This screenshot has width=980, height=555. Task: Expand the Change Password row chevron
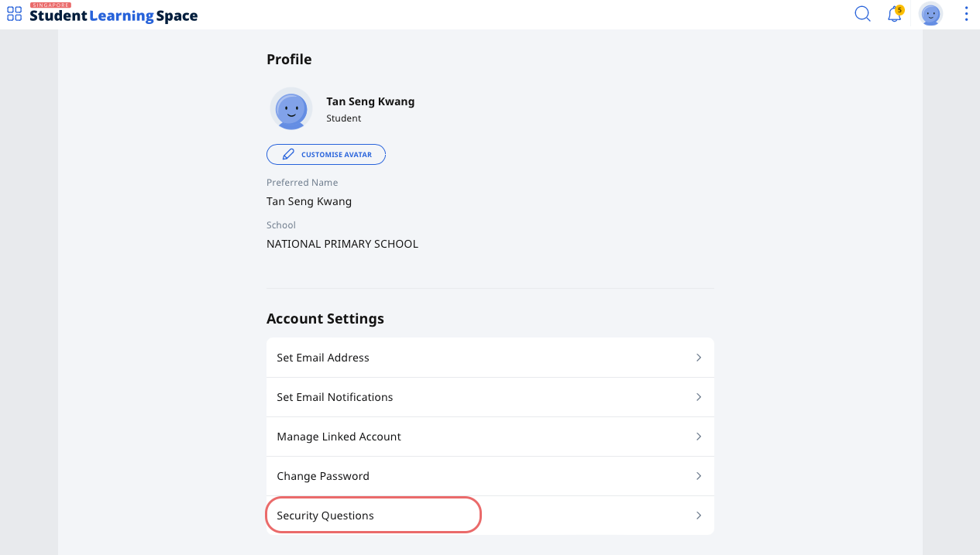click(698, 475)
